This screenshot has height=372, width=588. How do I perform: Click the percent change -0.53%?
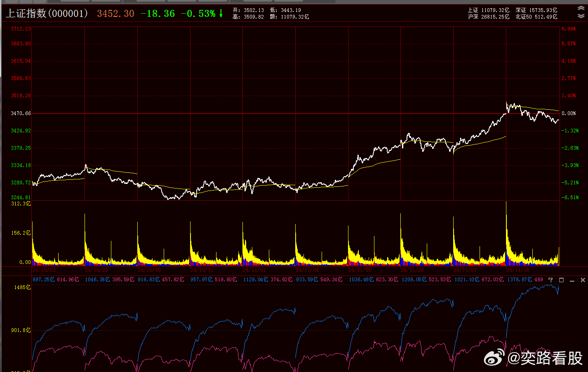point(198,14)
